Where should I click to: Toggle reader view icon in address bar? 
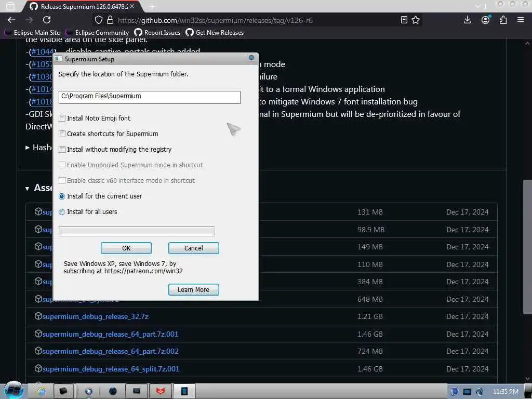(x=404, y=20)
